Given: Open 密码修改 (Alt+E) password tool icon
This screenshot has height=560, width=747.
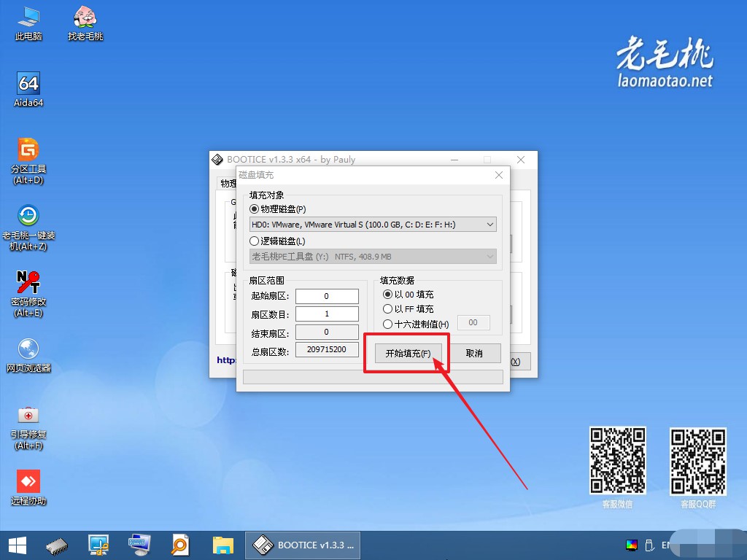Looking at the screenshot, I should click(28, 294).
